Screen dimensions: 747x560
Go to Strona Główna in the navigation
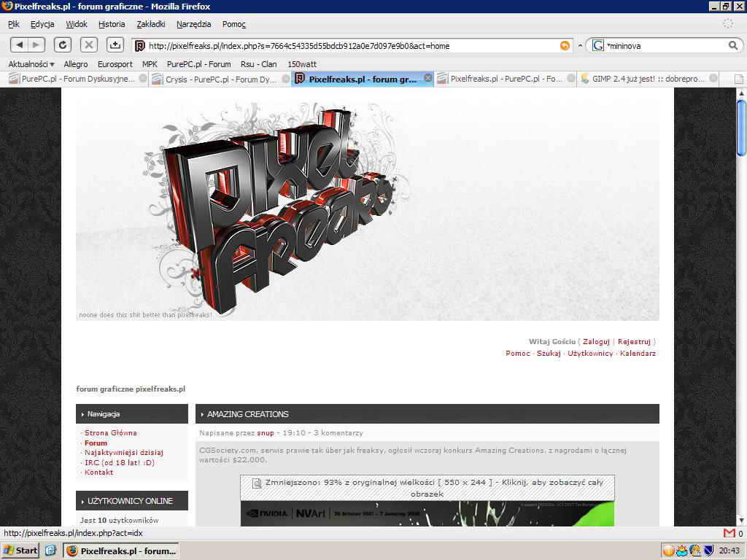111,433
